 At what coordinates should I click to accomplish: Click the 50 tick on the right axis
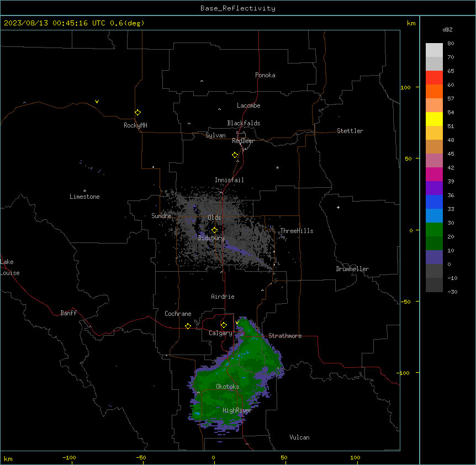tap(408, 158)
